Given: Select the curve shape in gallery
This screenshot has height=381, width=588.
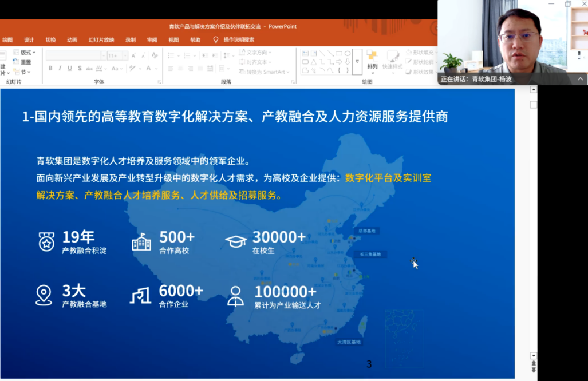Looking at the screenshot, I should coord(330,70).
